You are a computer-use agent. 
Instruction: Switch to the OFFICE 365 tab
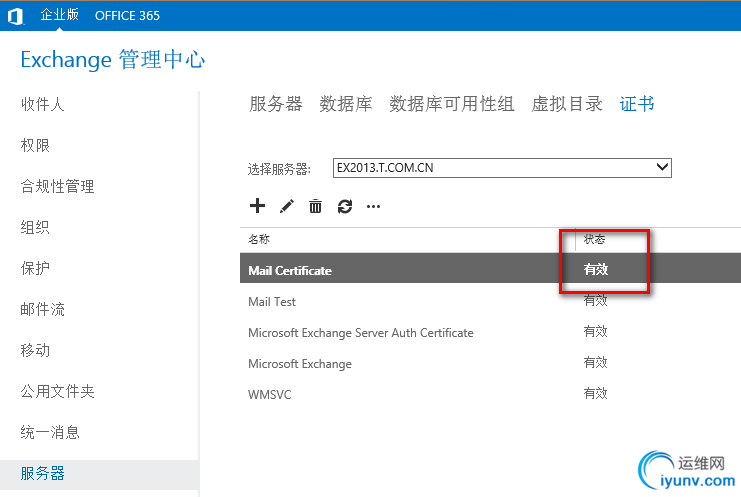tap(127, 15)
